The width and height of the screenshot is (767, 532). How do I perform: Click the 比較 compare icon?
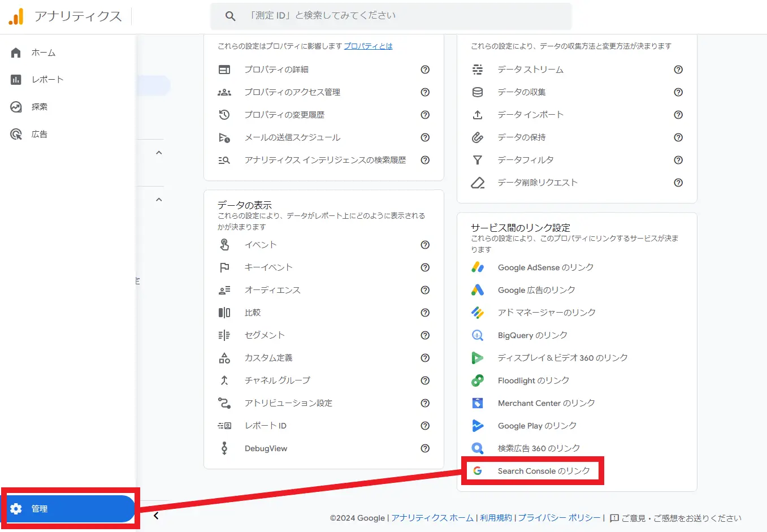224,313
